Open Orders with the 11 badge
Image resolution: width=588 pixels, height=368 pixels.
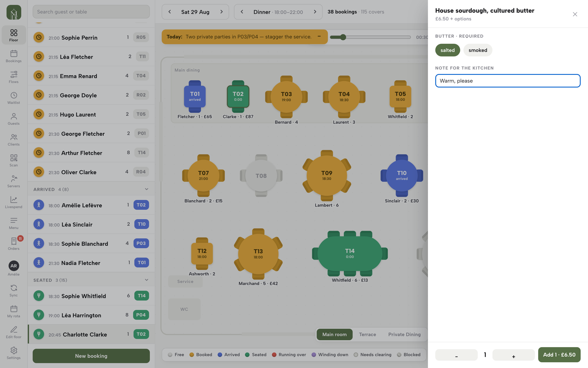(13, 244)
